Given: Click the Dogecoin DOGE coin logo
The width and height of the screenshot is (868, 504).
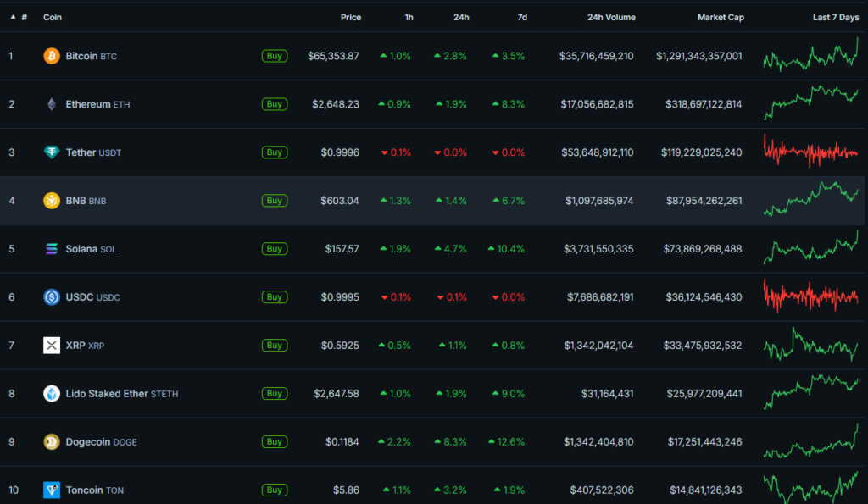Looking at the screenshot, I should tap(51, 441).
